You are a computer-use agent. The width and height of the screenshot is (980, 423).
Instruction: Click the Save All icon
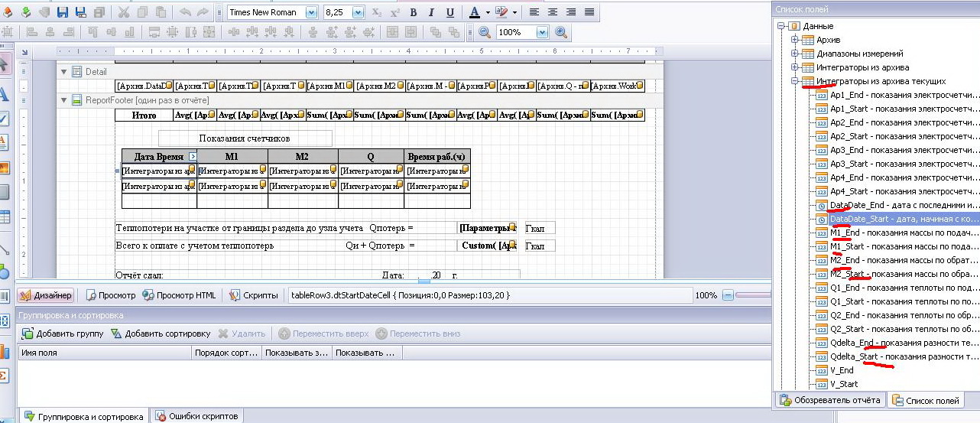click(99, 12)
